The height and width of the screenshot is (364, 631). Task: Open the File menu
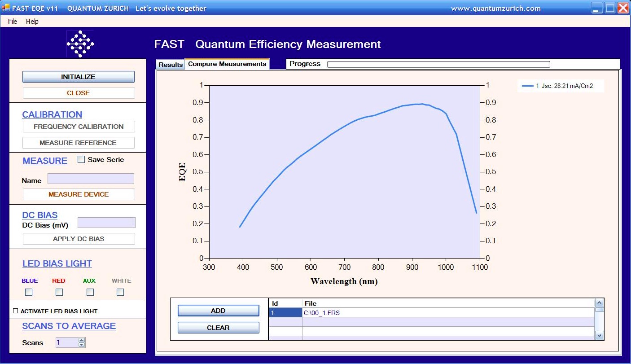[12, 21]
